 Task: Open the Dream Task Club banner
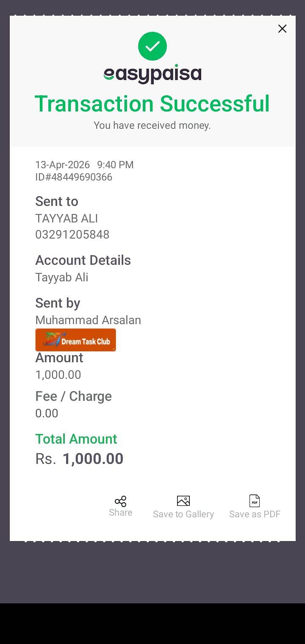[x=76, y=340]
